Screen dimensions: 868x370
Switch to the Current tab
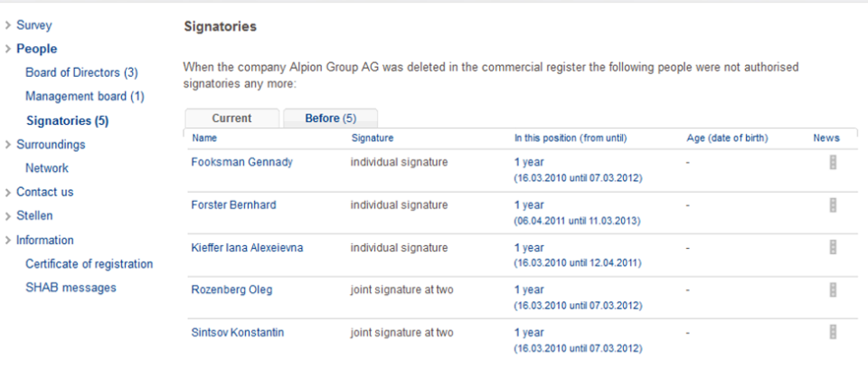point(232,119)
